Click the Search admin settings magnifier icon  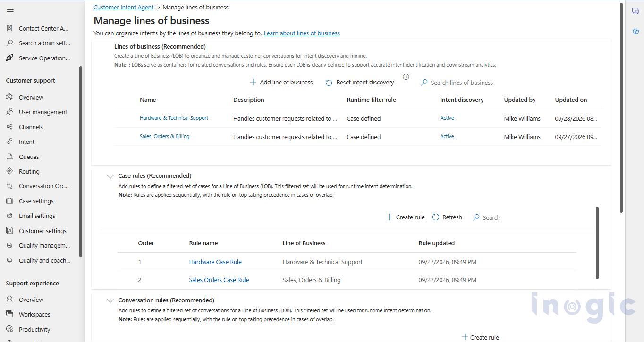click(x=9, y=43)
